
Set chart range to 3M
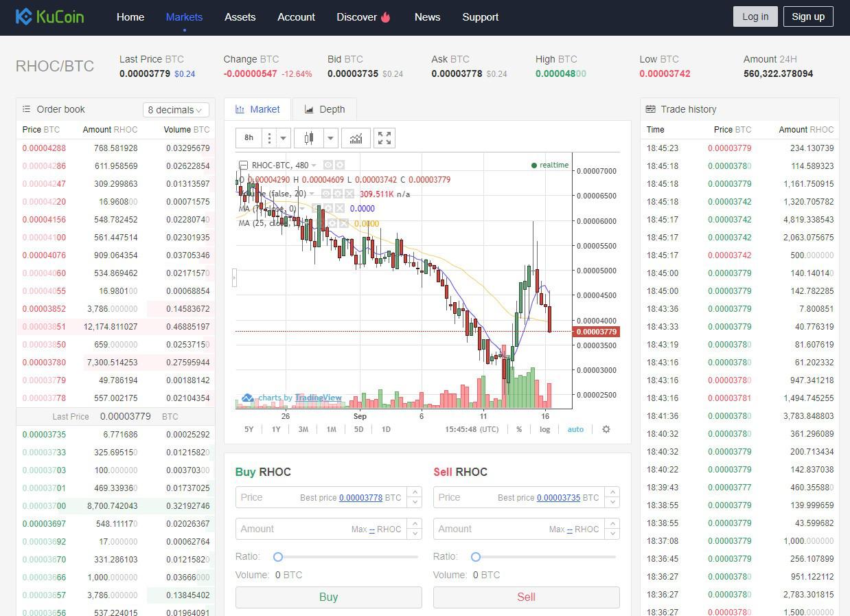[x=303, y=429]
